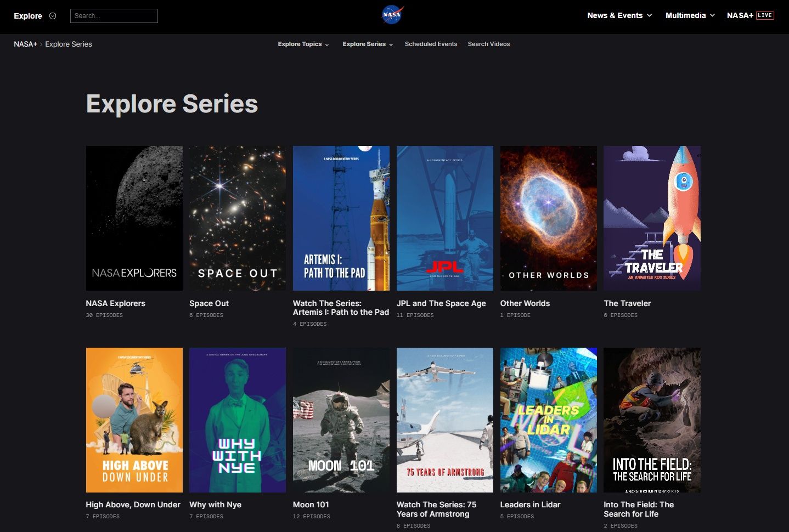Click The Traveler title link
Screen dimensions: 789x532
(627, 303)
